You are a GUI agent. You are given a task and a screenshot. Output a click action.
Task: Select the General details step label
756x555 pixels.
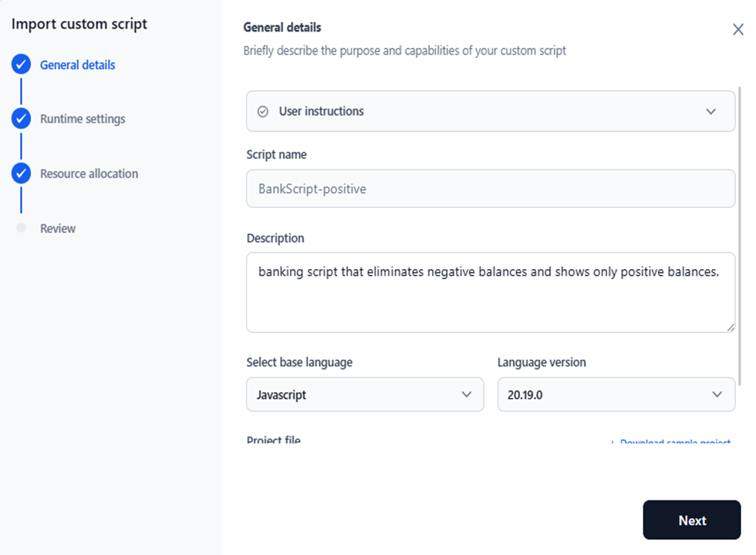click(x=76, y=65)
